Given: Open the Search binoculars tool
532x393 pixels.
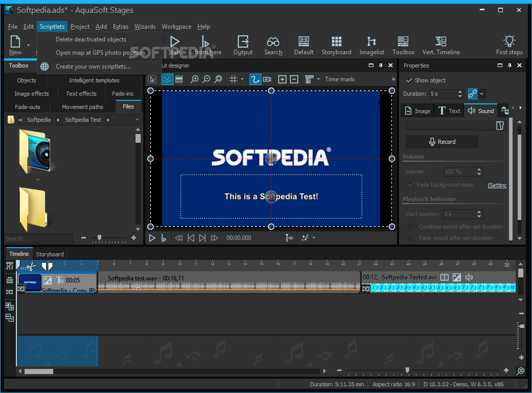Looking at the screenshot, I should (x=273, y=45).
